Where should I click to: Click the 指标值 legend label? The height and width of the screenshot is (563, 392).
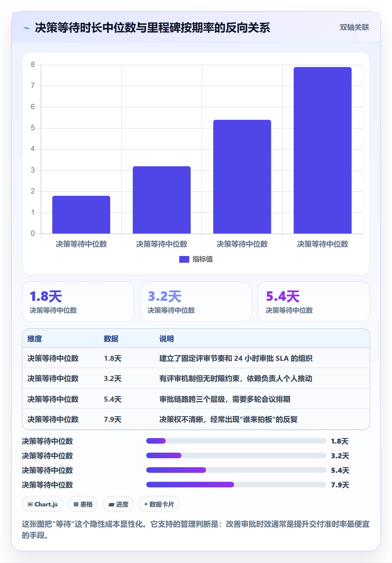point(202,259)
